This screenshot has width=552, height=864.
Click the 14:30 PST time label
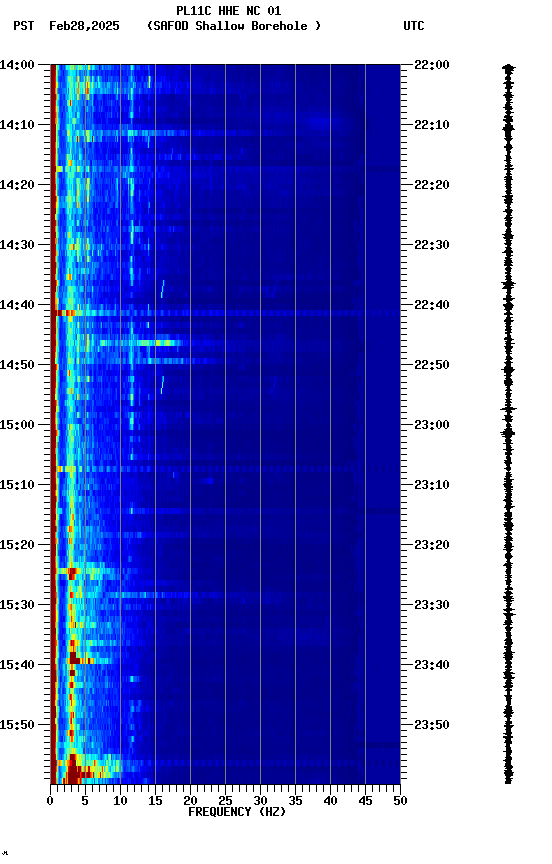17,245
